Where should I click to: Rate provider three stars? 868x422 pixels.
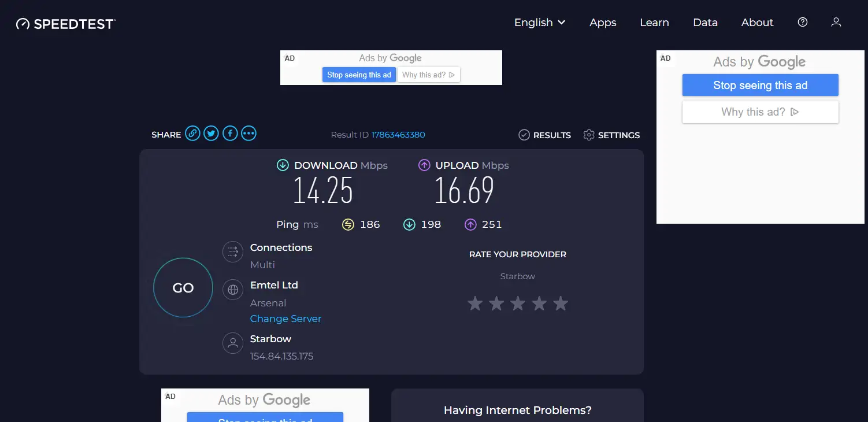(518, 303)
